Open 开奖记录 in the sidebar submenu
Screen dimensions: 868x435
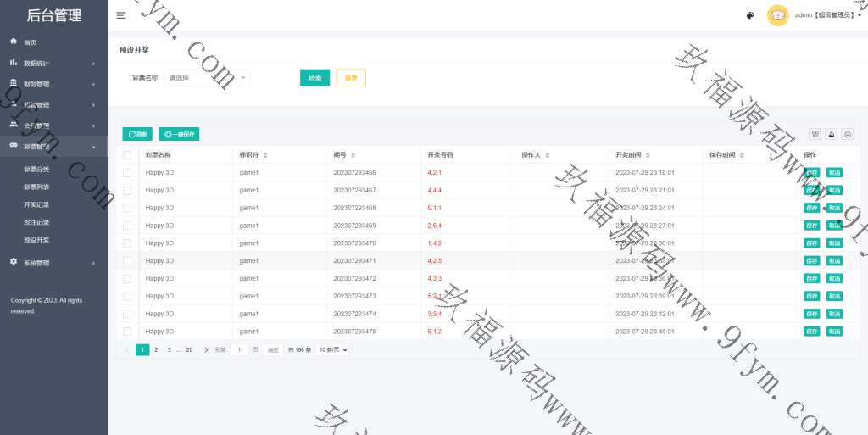tap(36, 204)
